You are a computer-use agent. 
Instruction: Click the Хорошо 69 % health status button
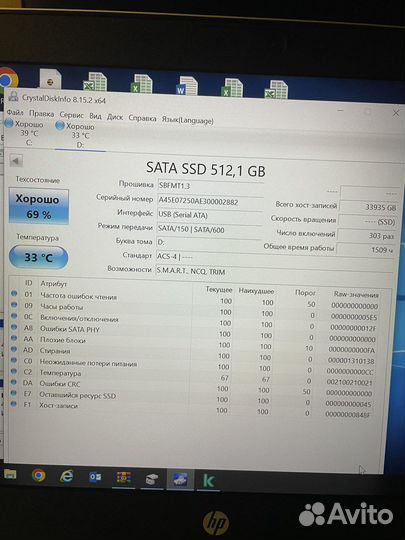(x=39, y=206)
